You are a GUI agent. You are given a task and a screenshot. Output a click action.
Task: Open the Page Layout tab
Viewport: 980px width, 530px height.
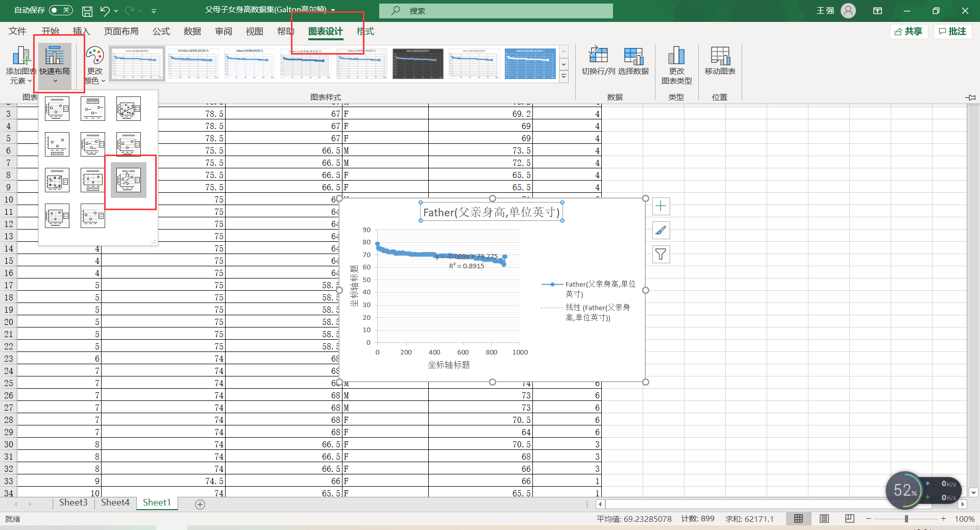coord(121,31)
